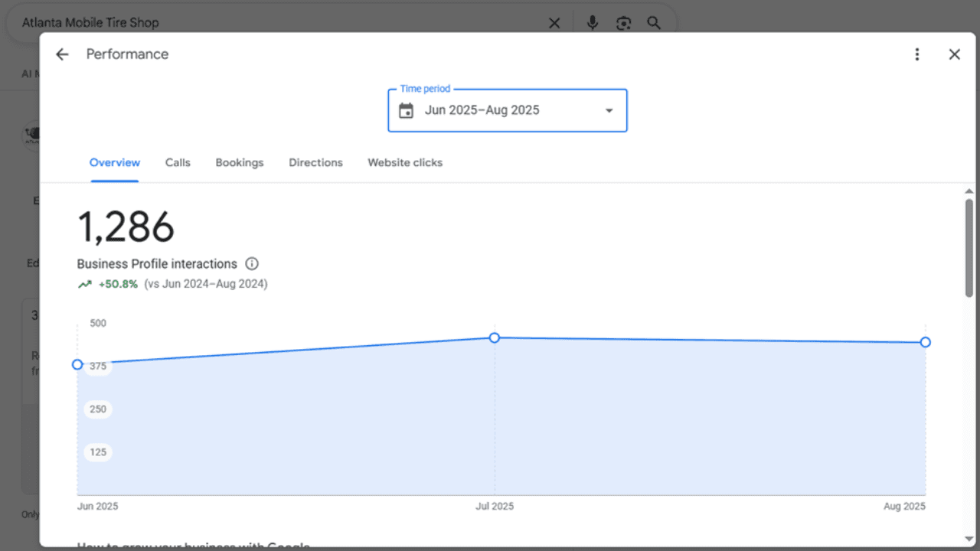Go back using the arrow icon
This screenshot has height=551, width=980.
click(x=61, y=54)
